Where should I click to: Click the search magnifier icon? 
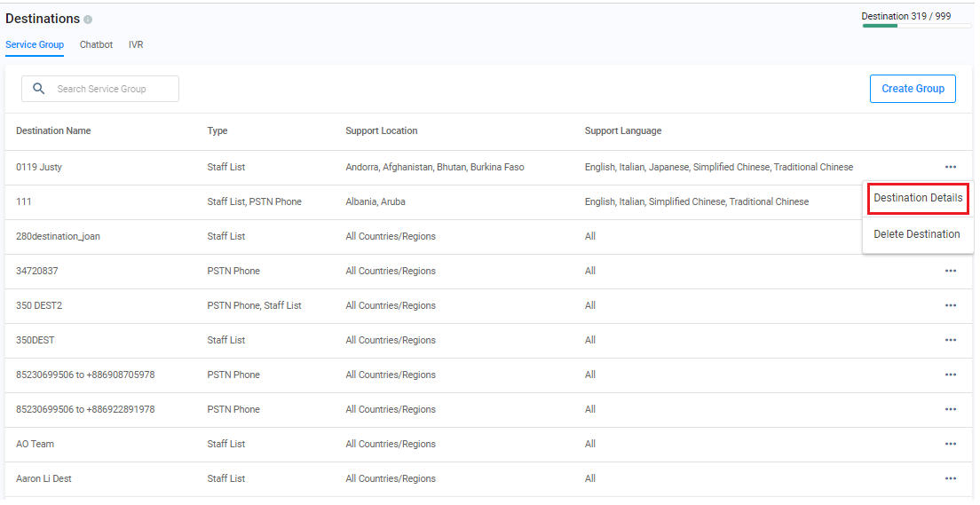click(38, 89)
